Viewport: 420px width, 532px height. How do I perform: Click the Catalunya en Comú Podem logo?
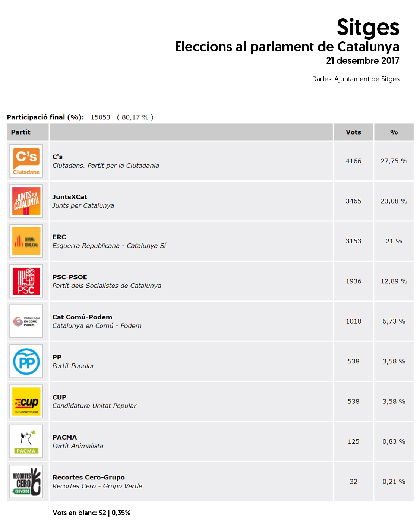26,321
